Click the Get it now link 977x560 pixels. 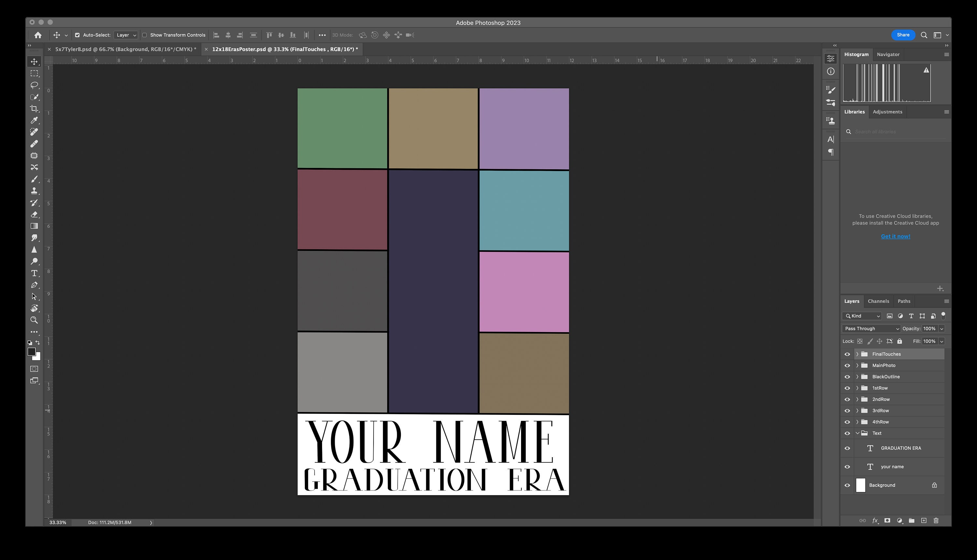pyautogui.click(x=895, y=236)
